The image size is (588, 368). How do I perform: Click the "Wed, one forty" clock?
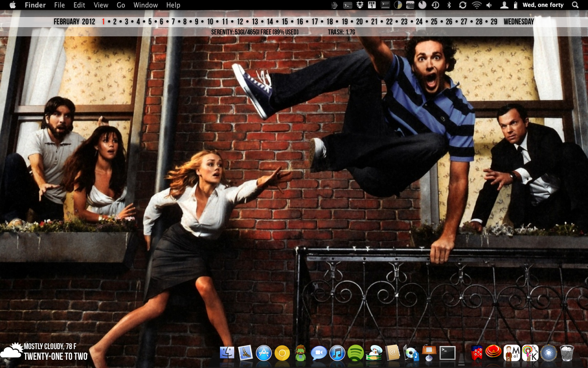coord(543,5)
